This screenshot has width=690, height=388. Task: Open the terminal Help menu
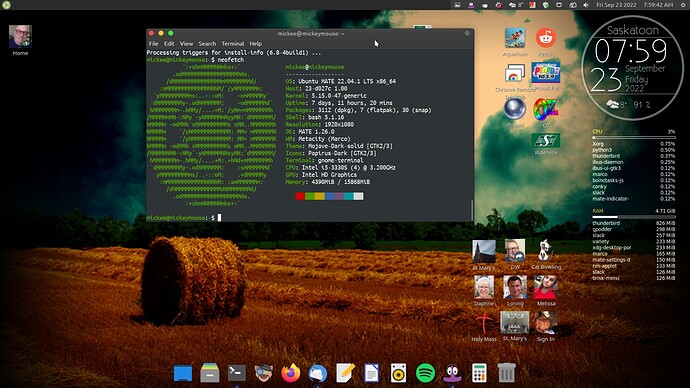[x=256, y=44]
